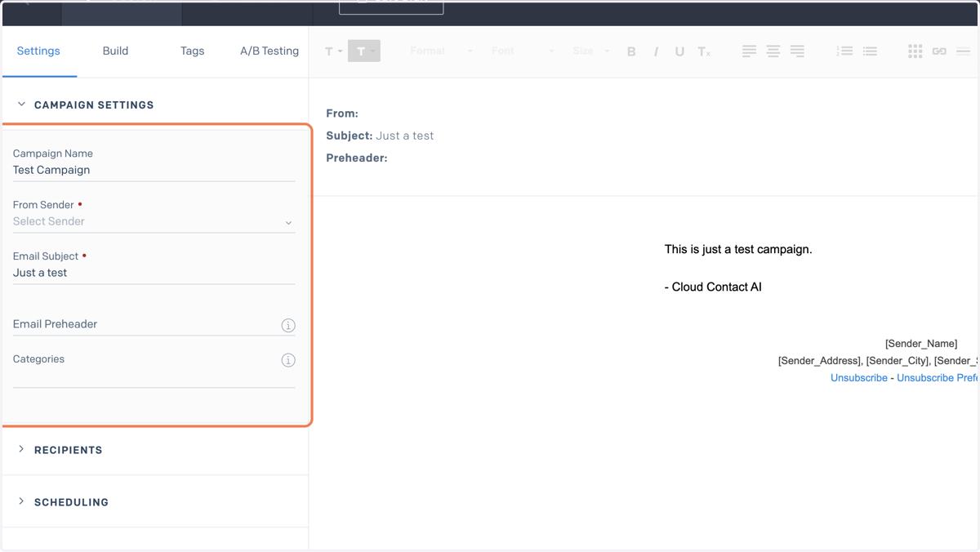Open the Format dropdown
The width and height of the screenshot is (980, 552).
pos(441,51)
